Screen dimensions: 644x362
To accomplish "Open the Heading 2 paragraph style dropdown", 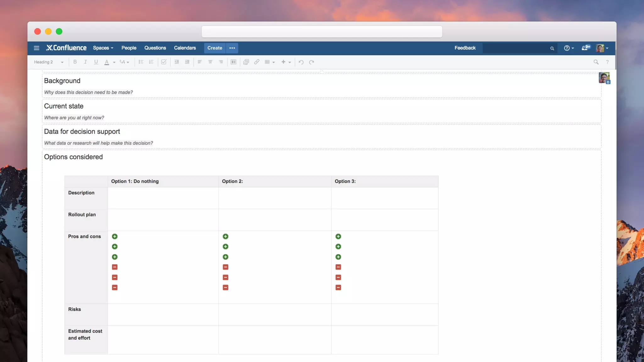I will (49, 62).
